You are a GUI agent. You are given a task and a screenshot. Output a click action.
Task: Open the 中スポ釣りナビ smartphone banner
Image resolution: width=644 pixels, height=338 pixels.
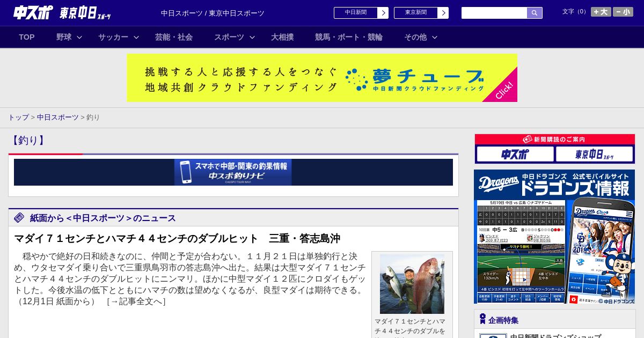pyautogui.click(x=233, y=172)
